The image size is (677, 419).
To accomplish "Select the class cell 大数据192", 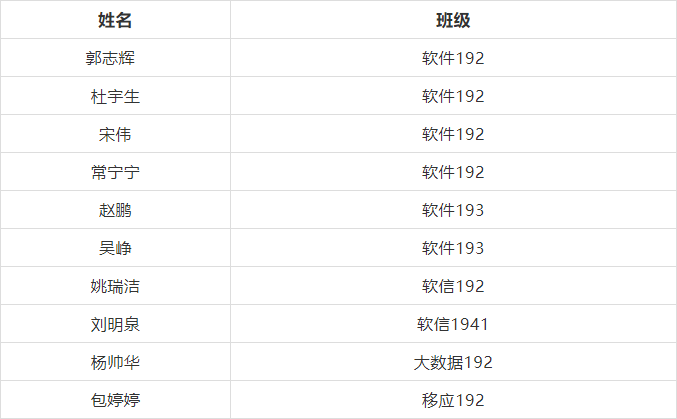I will click(x=453, y=362).
